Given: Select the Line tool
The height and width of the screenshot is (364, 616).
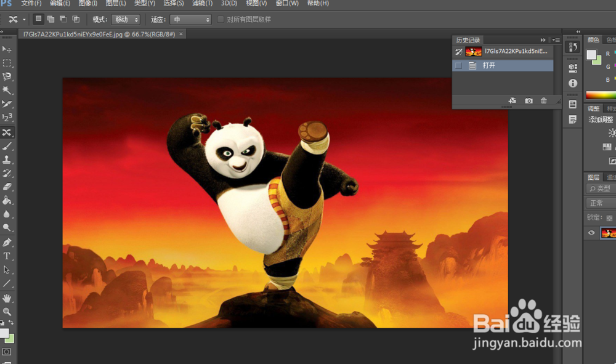Looking at the screenshot, I should 7,283.
